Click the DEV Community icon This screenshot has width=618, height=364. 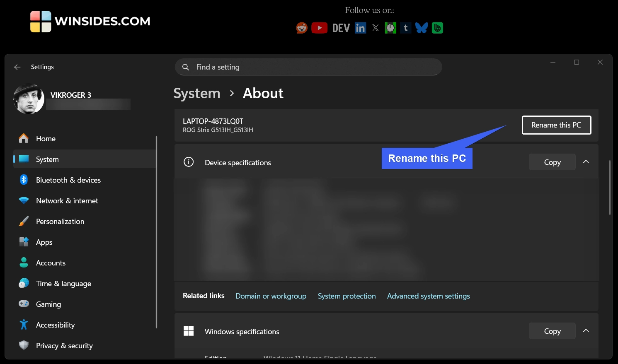[340, 28]
